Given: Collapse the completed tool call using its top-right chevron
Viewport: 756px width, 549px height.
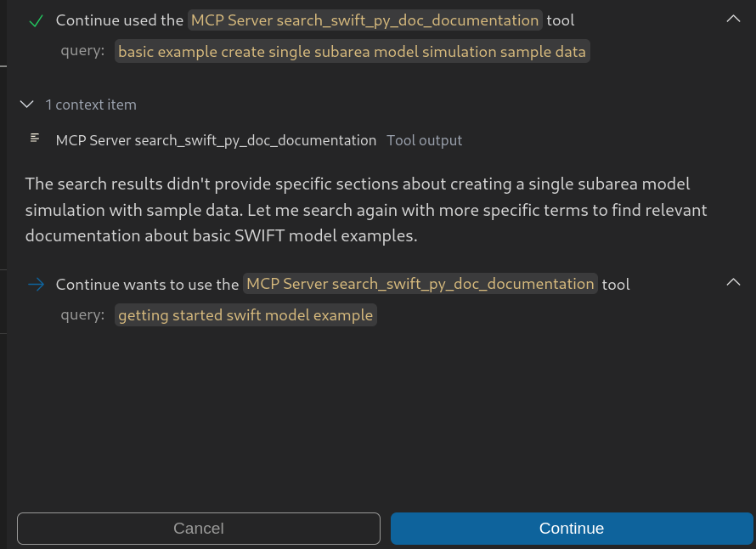Looking at the screenshot, I should tap(732, 18).
